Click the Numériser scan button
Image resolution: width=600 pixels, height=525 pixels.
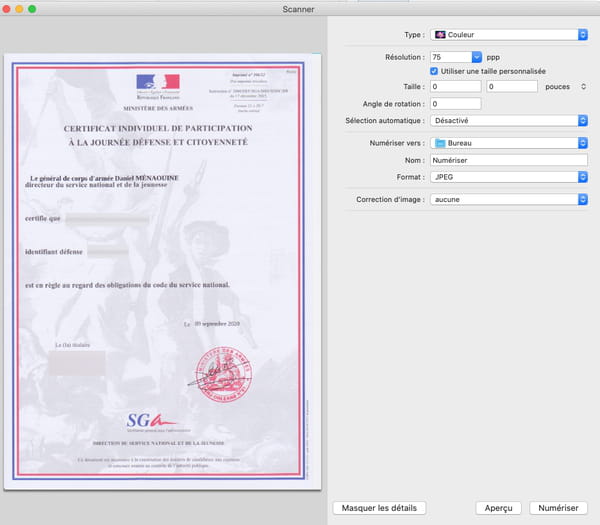click(x=558, y=508)
